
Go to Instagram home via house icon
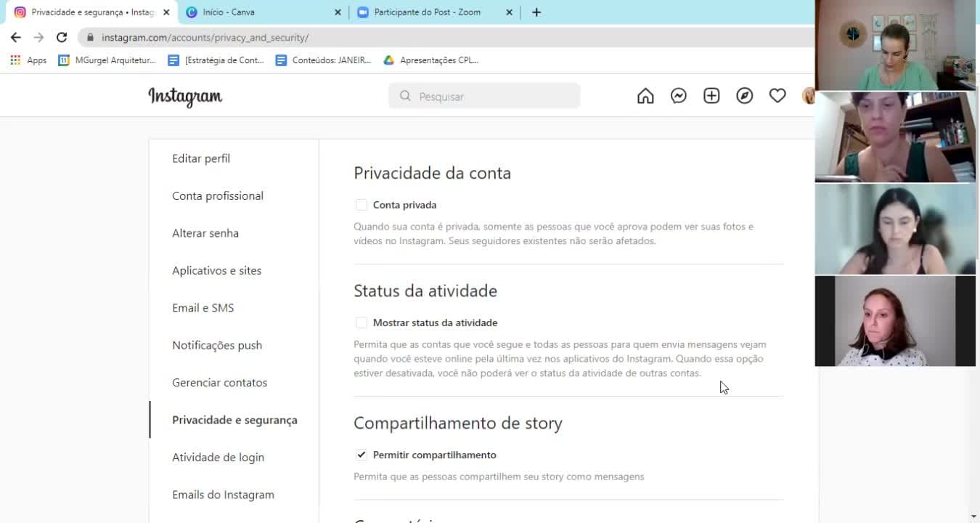point(645,96)
